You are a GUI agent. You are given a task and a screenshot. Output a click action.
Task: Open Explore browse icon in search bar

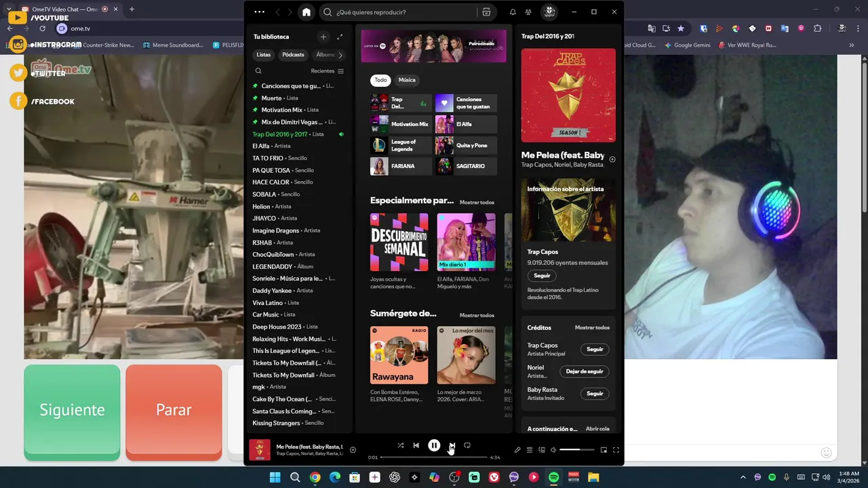coord(486,12)
